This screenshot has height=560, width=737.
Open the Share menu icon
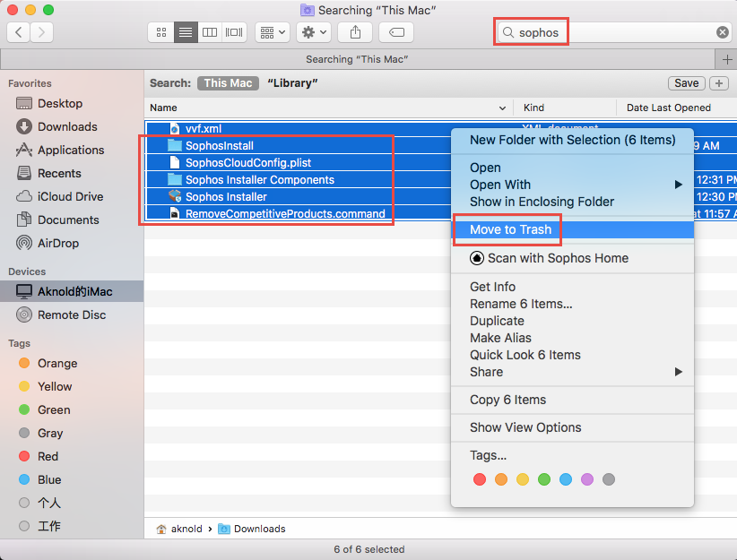tap(354, 32)
